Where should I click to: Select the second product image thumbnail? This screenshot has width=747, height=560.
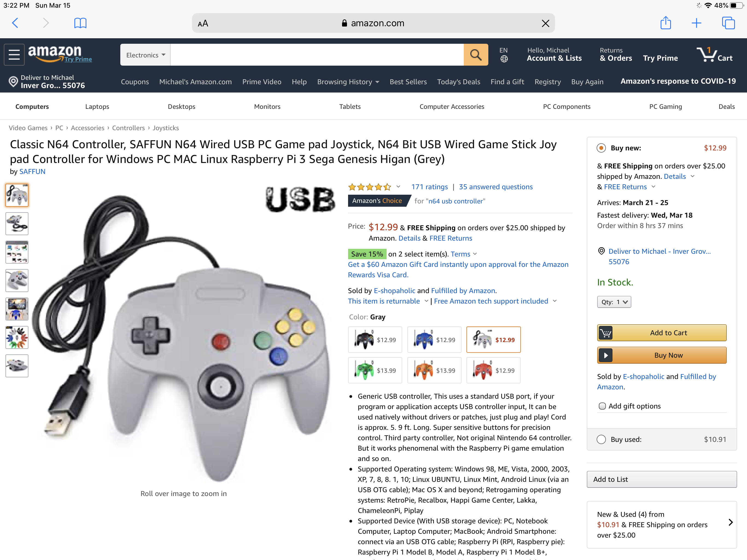click(17, 224)
